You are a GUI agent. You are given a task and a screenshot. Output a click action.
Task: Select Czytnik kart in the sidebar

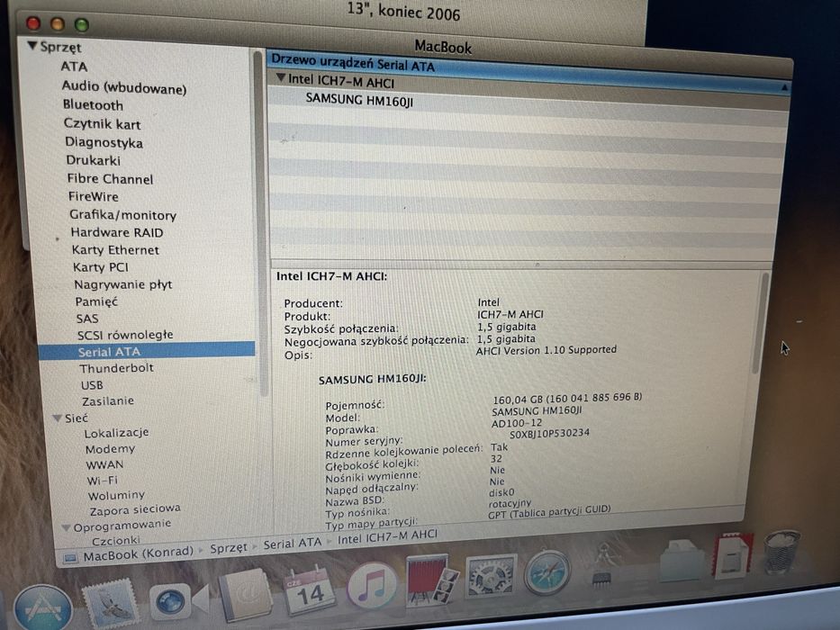click(102, 124)
